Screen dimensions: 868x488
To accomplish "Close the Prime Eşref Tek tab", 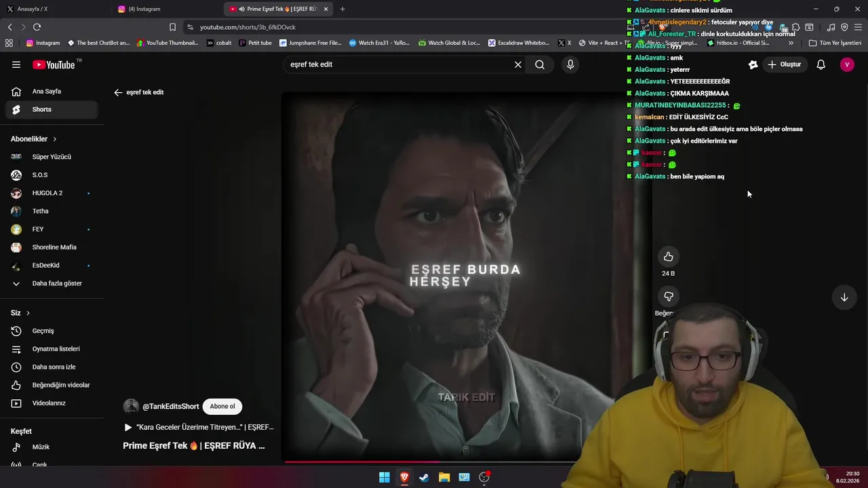I will point(325,9).
